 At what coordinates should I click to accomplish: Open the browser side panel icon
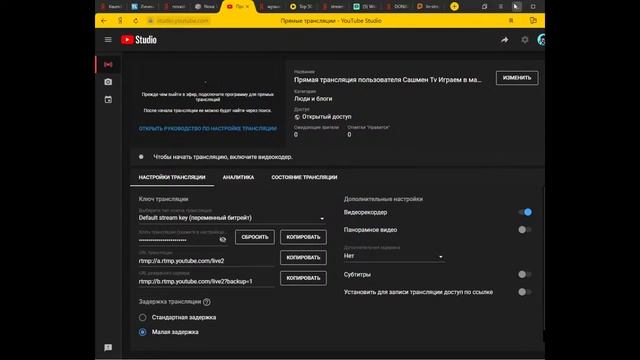pyautogui.click(x=533, y=20)
